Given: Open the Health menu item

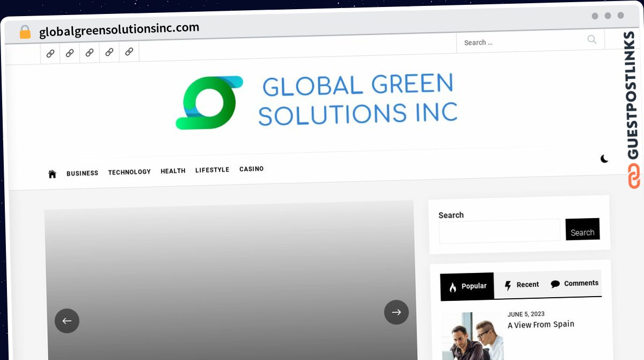Looking at the screenshot, I should tap(173, 171).
